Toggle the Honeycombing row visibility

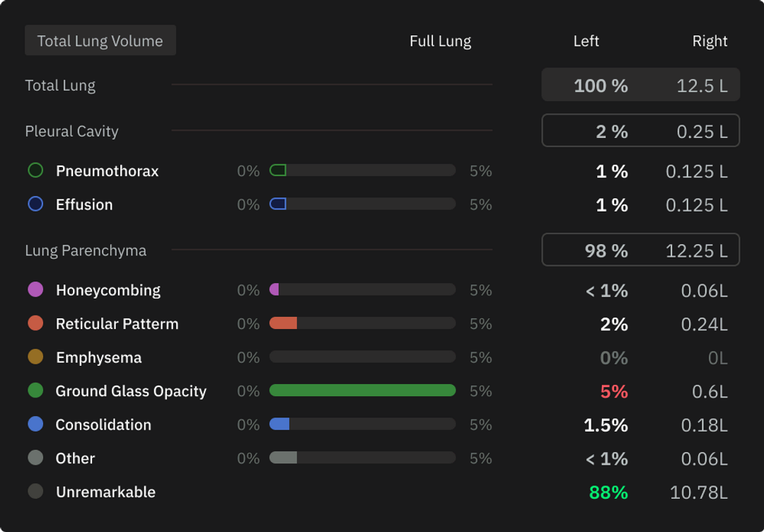108,289
